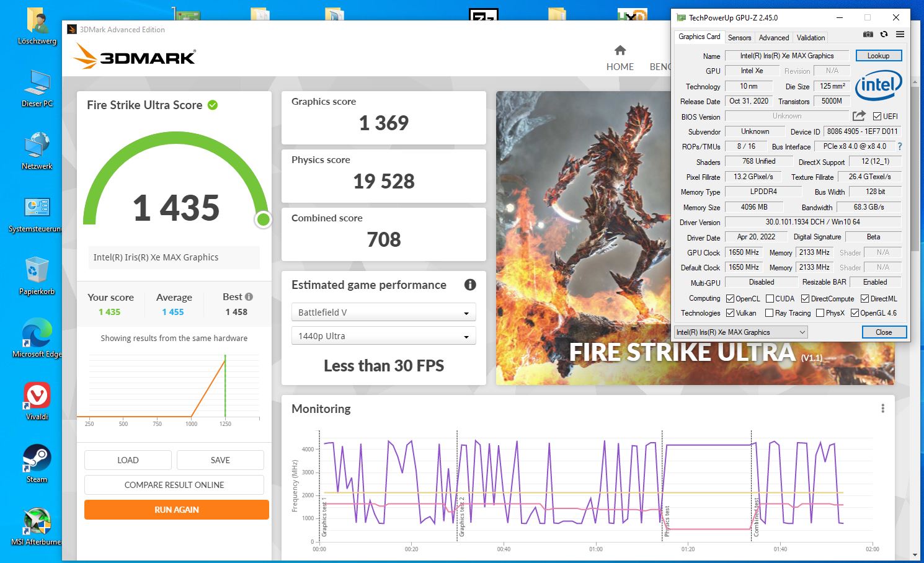Image resolution: width=924 pixels, height=563 pixels.
Task: Click the Intel logo in GPU-Z
Action: point(879,86)
